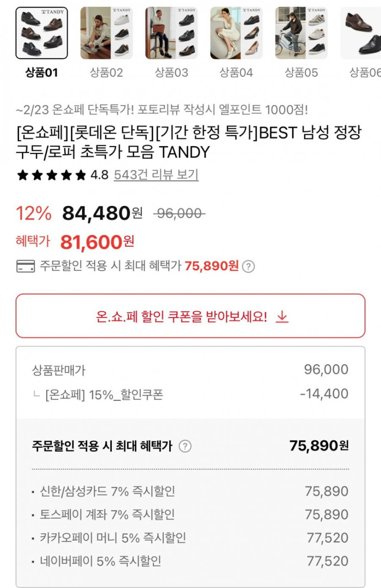The height and width of the screenshot is (588, 381).
Task: Switch to the 상품03 tab label
Action: (x=171, y=73)
